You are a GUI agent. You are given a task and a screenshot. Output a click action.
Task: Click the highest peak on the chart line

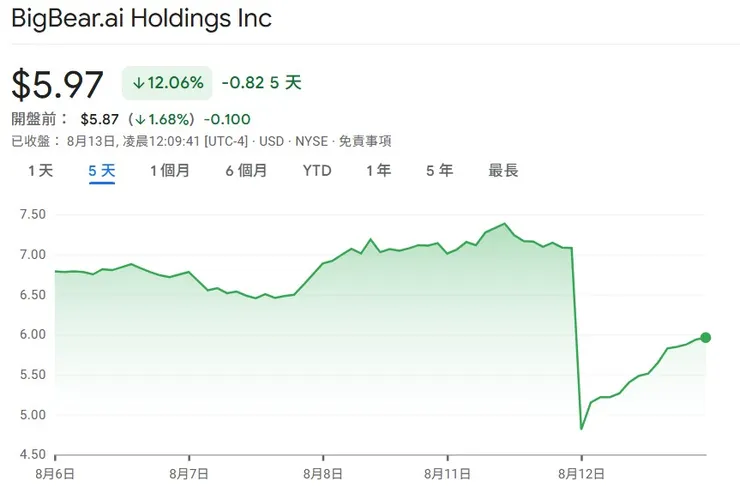pyautogui.click(x=505, y=224)
